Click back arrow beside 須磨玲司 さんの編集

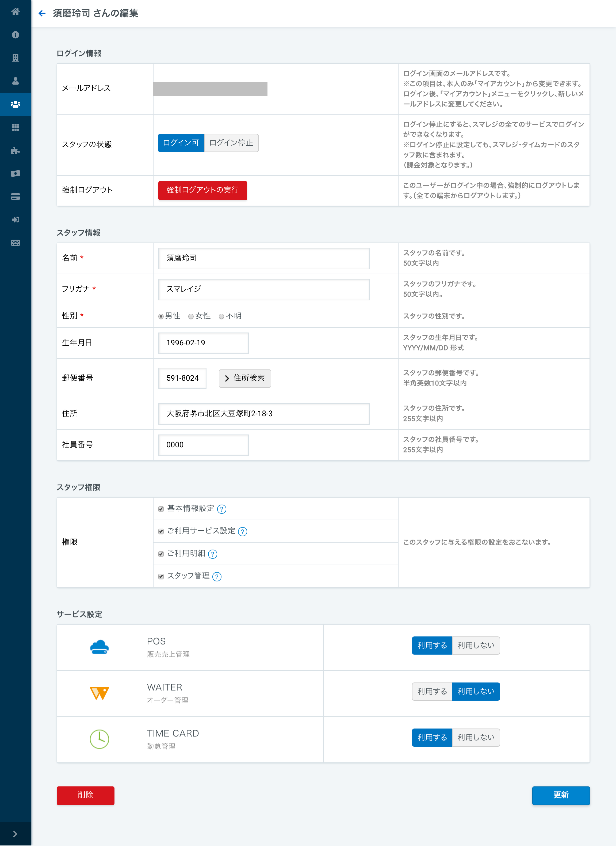[x=42, y=13]
